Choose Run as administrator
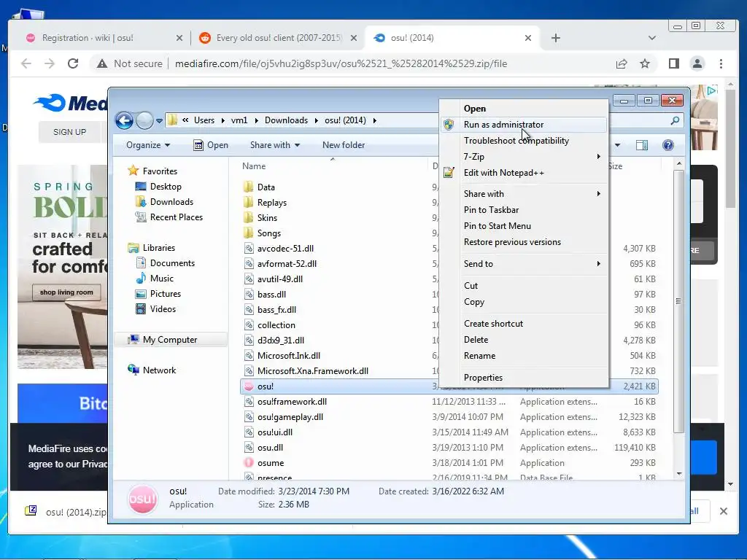This screenshot has height=560, width=747. click(x=503, y=124)
